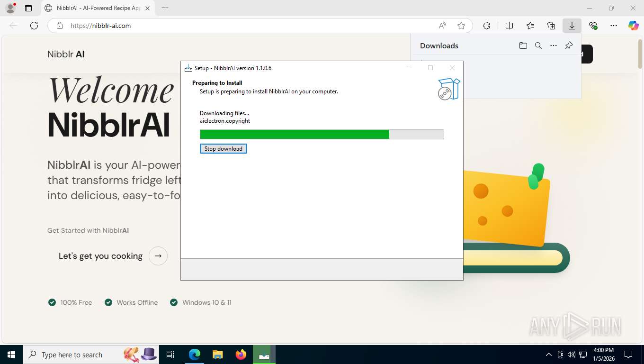Click the Windows 10 & 11 text

tap(207, 302)
